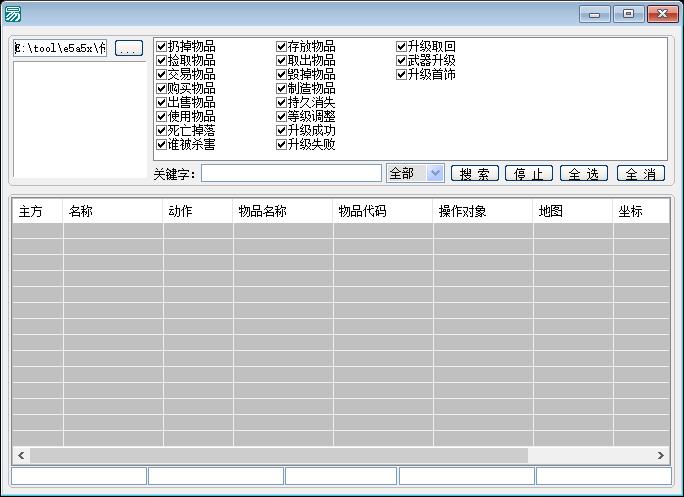Click the 物品名称 column header
Screen dimensions: 684x497
point(283,211)
